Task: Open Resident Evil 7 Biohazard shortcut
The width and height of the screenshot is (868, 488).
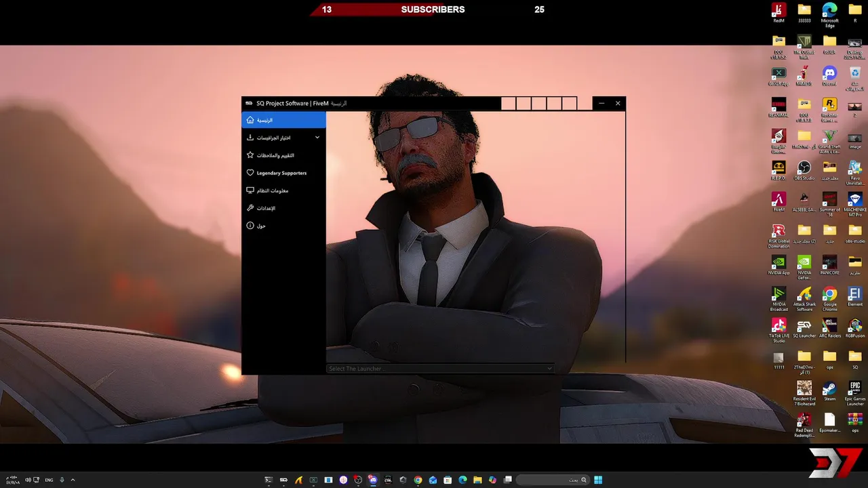Action: pyautogui.click(x=804, y=393)
